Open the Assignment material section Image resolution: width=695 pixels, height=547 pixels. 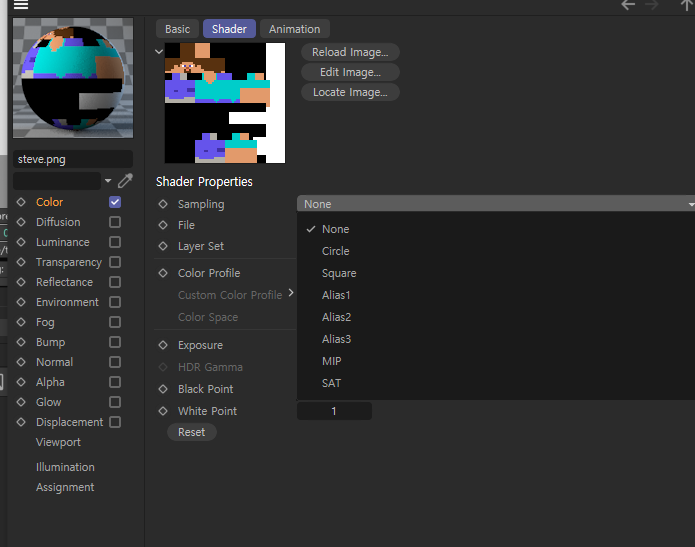pos(65,487)
